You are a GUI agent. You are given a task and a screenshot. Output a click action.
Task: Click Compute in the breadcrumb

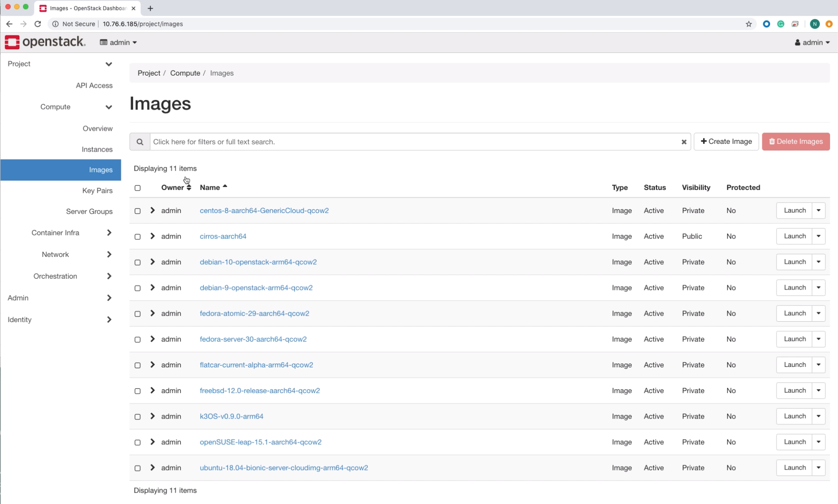point(185,73)
